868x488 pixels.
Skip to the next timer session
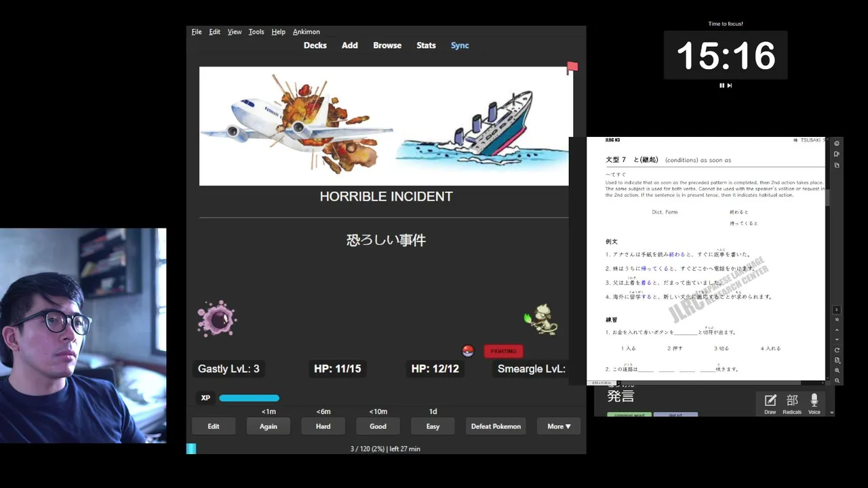click(730, 85)
